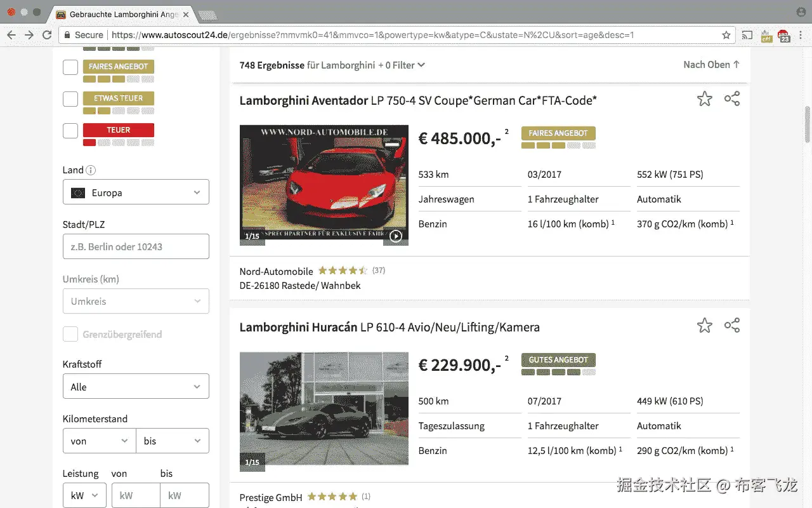
Task: Bookmark this page with the star
Action: click(726, 35)
